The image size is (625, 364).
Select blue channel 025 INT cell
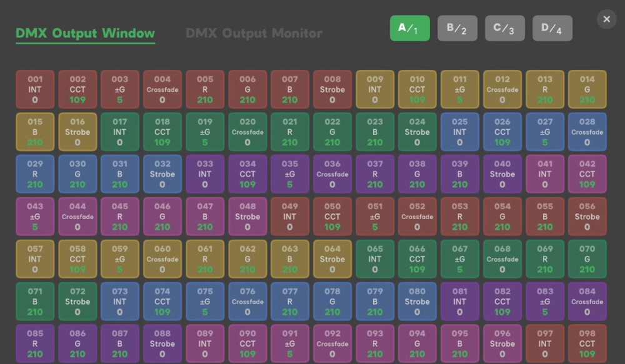coord(459,132)
